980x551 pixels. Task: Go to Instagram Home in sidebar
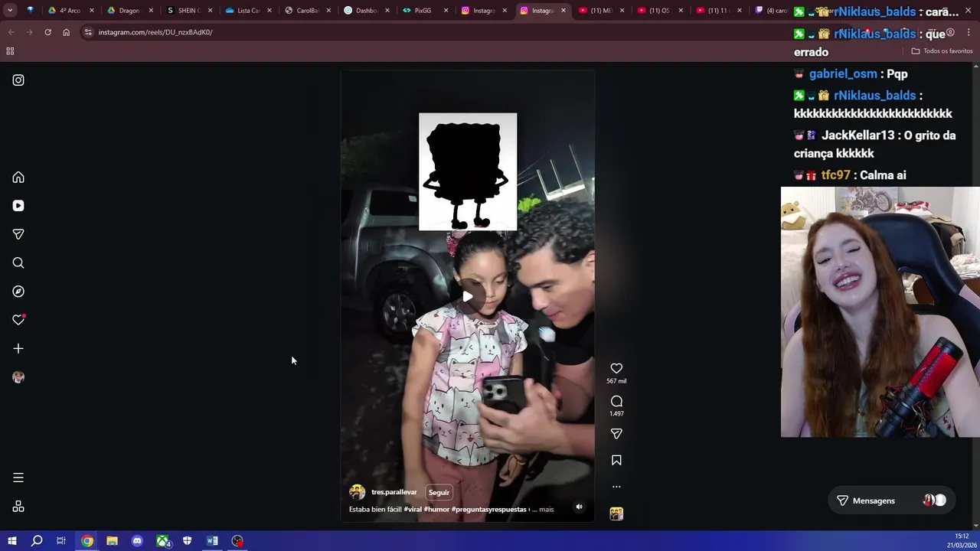(18, 178)
